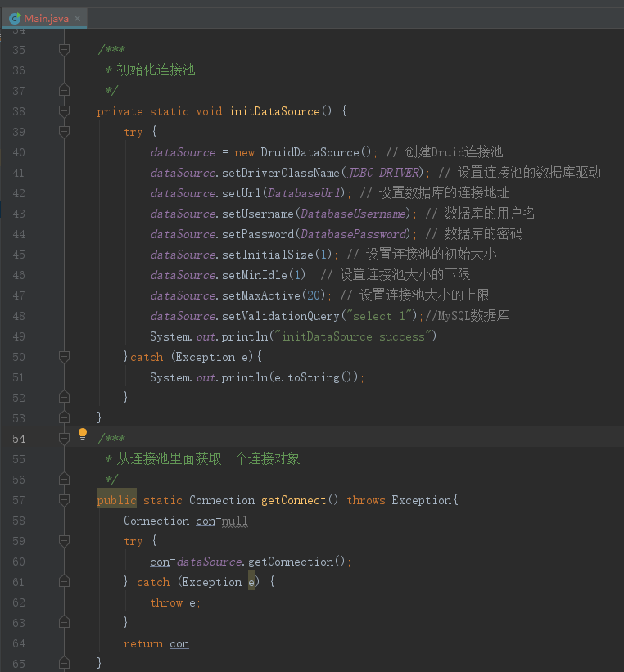Click the throw keyword on line 62
This screenshot has width=624, height=672.
[166, 602]
